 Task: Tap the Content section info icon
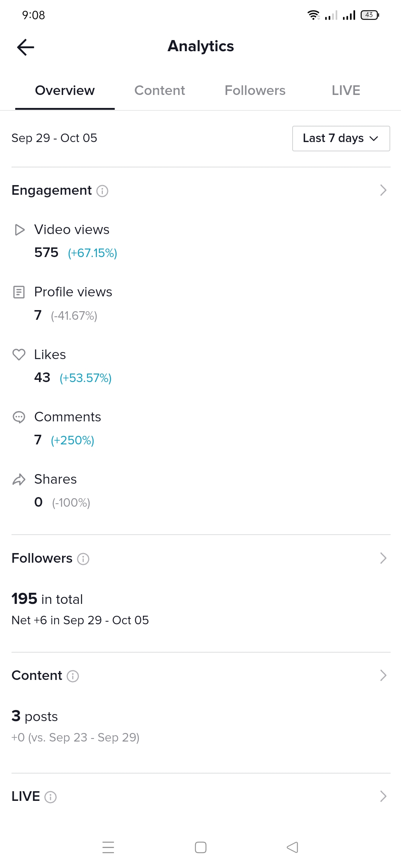(x=73, y=676)
